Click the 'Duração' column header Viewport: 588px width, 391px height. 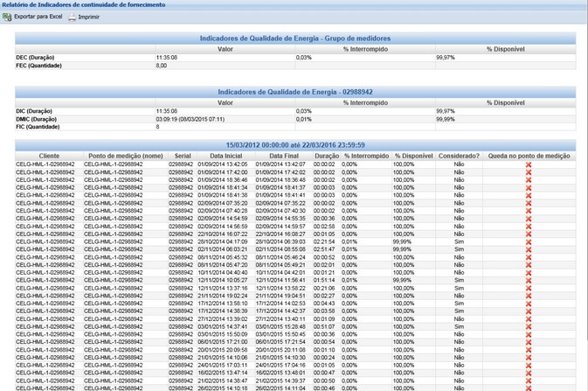[x=326, y=156]
